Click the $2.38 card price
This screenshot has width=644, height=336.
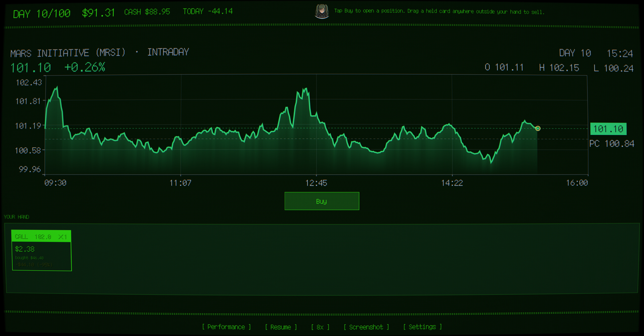[25, 249]
